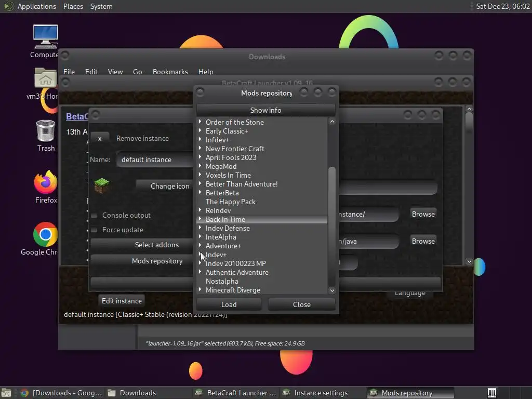
Task: Click launcher changelog scroll down arrow
Action: pos(469,261)
